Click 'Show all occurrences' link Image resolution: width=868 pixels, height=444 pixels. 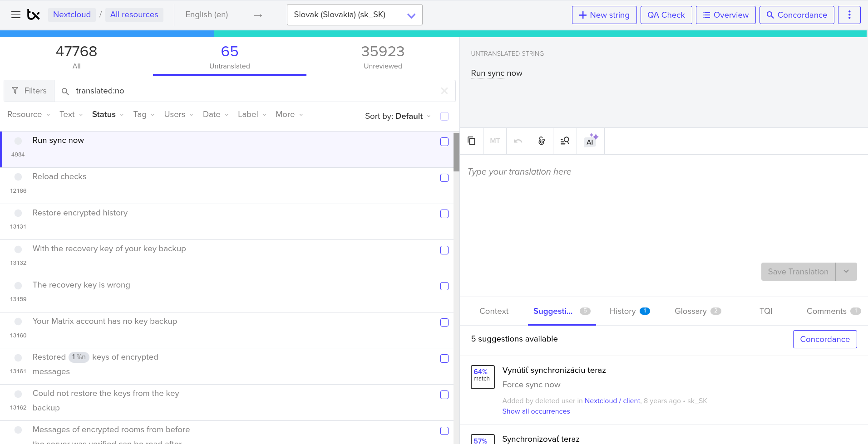coord(536,411)
